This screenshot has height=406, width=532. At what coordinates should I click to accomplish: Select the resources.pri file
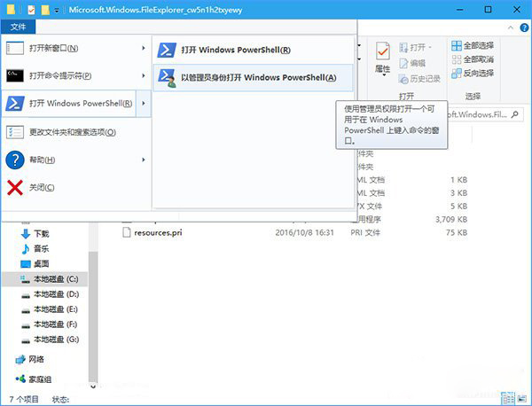(158, 232)
